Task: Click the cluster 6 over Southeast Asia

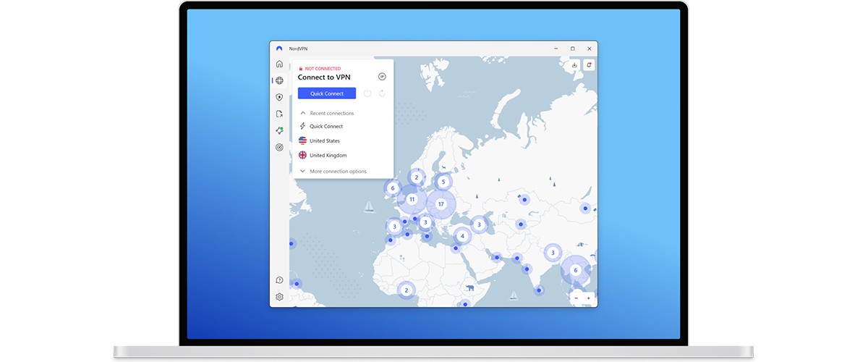Action: (x=576, y=270)
